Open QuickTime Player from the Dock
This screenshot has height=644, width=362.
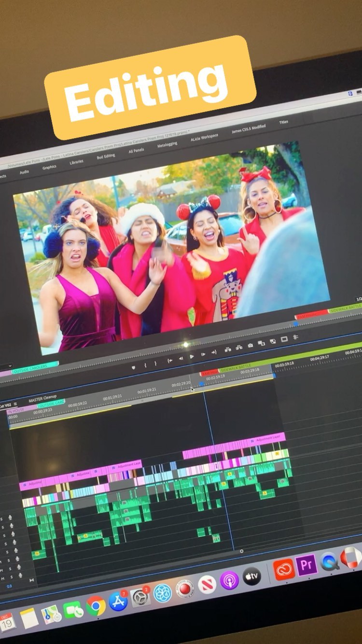330,561
